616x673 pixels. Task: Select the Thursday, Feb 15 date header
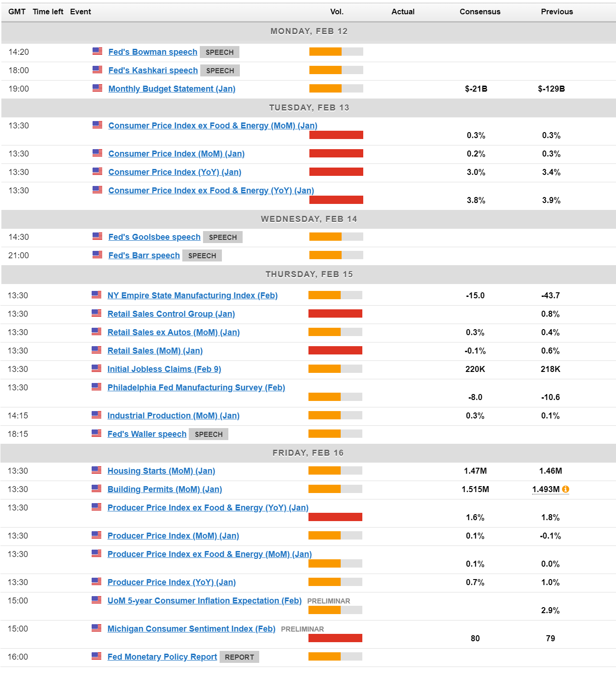[x=308, y=274]
